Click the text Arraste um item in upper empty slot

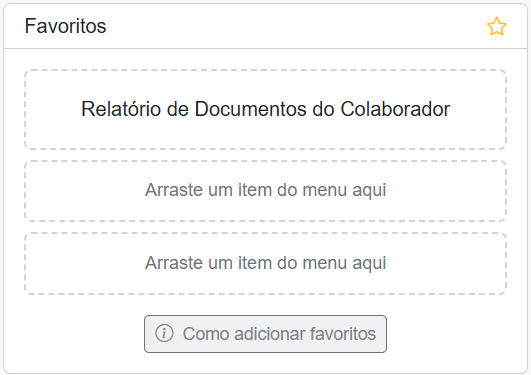click(x=208, y=190)
